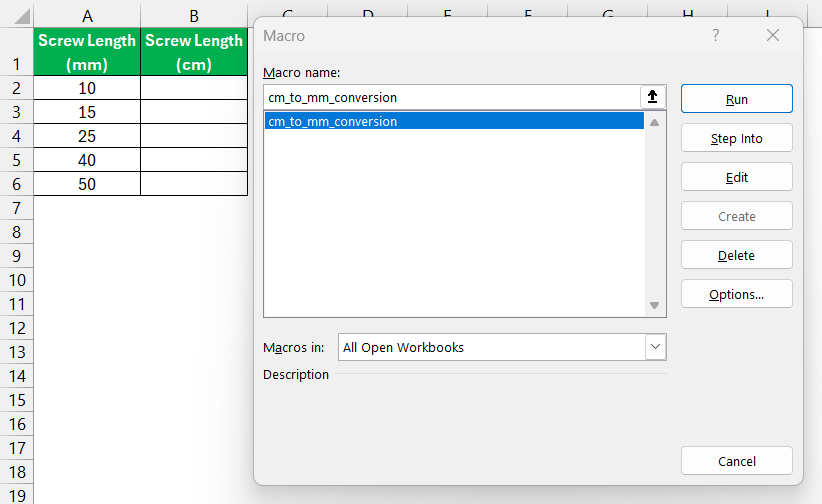This screenshot has height=504, width=822.
Task: Click Step Into button
Action: [x=737, y=138]
